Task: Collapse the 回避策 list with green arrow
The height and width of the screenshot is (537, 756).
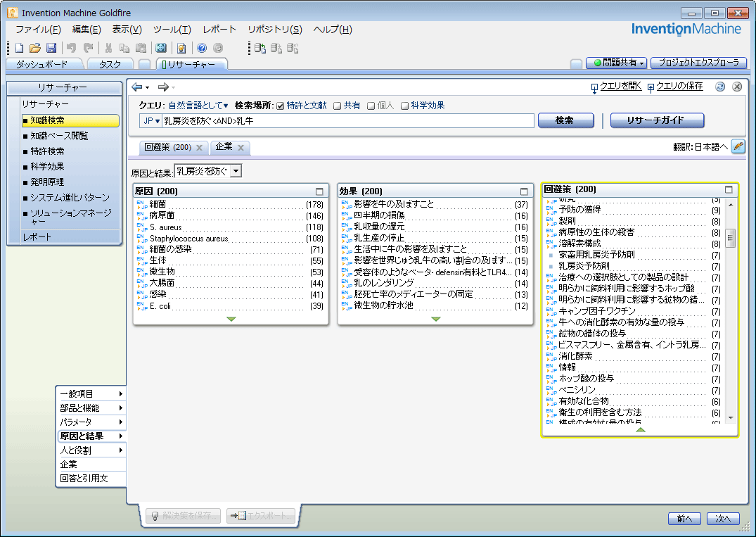Action: (640, 429)
